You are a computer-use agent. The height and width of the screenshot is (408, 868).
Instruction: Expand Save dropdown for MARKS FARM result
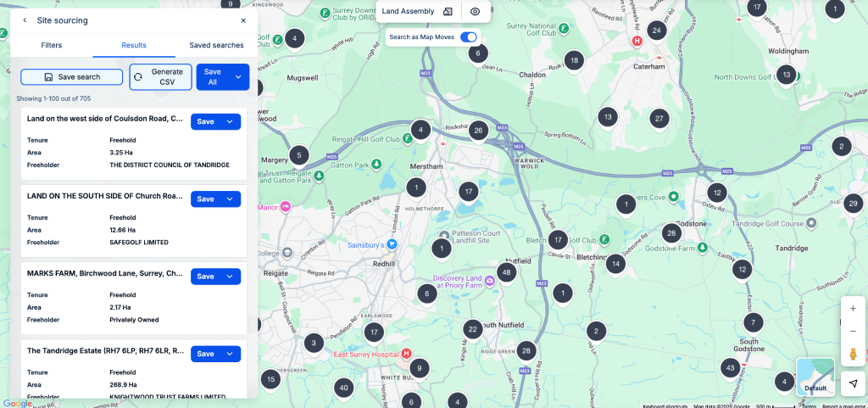[230, 276]
